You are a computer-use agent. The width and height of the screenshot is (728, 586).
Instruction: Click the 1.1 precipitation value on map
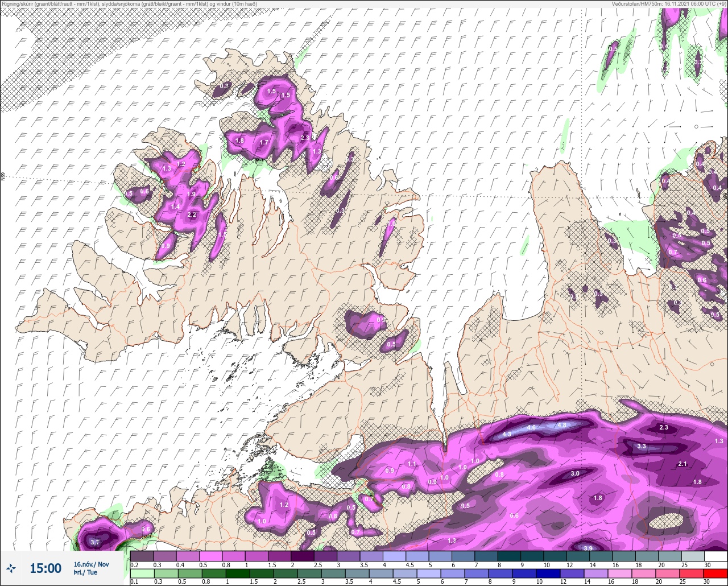click(x=412, y=464)
